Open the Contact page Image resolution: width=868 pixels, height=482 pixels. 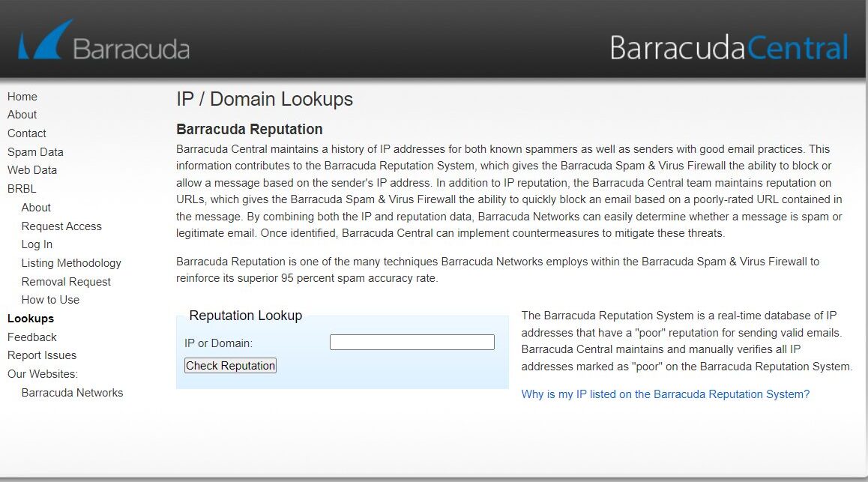(27, 133)
